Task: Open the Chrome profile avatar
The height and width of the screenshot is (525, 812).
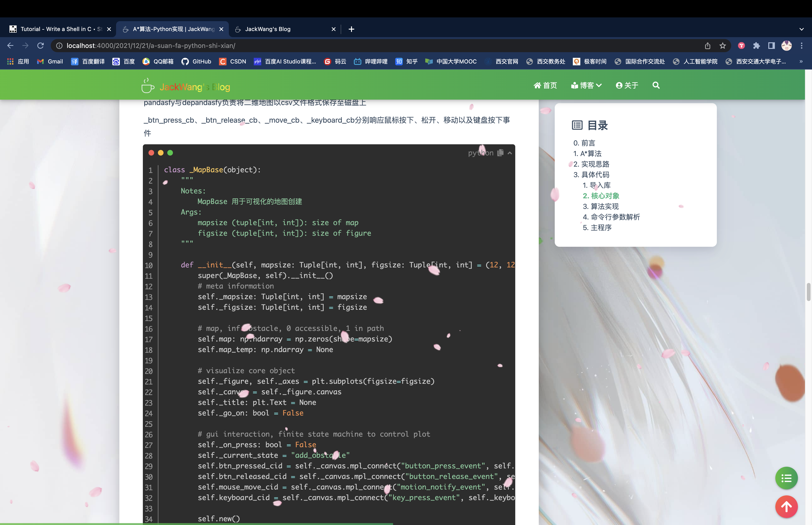Action: [x=786, y=46]
